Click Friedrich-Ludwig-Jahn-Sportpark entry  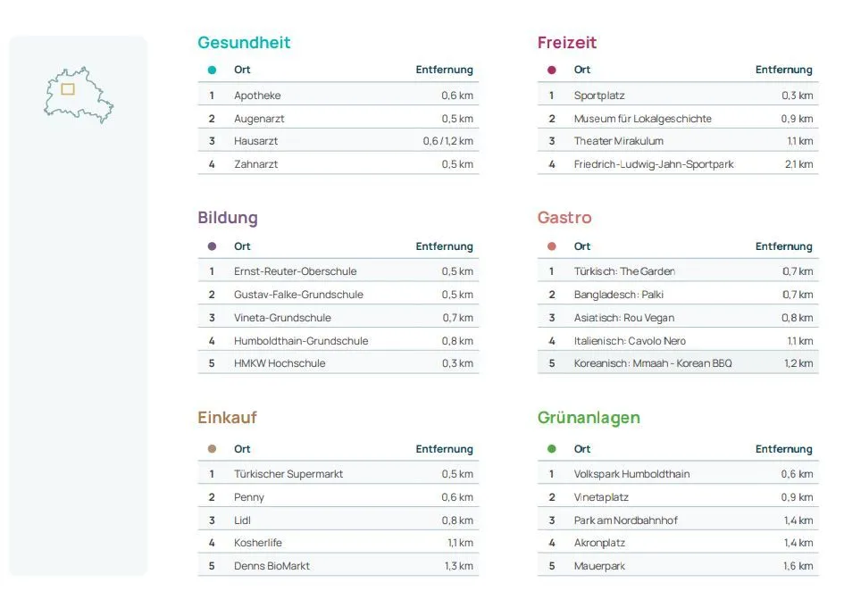tap(654, 164)
